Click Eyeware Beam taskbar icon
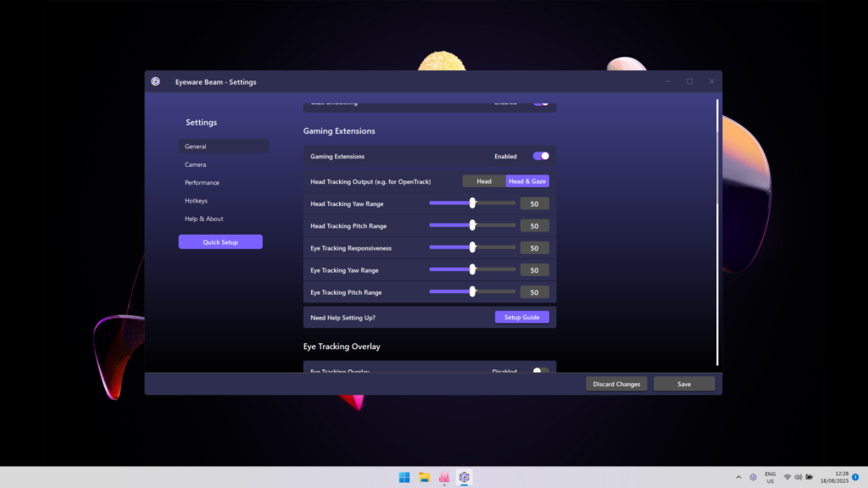The width and height of the screenshot is (868, 488). pyautogui.click(x=464, y=478)
